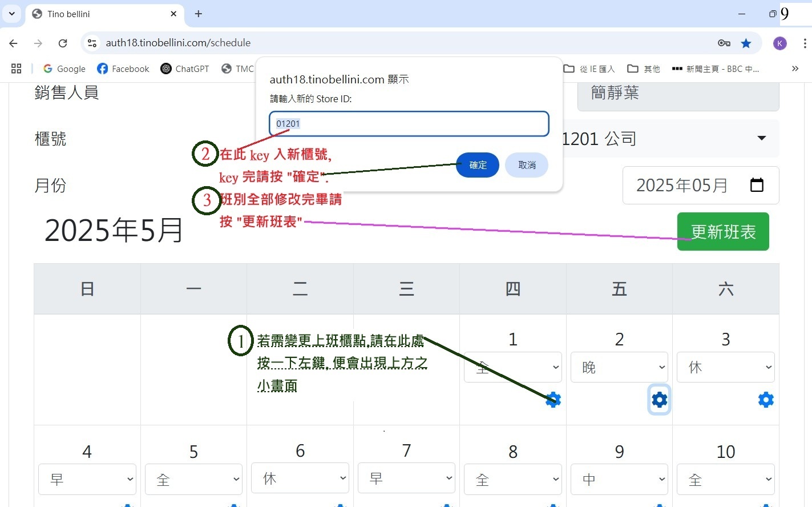
Task: Open the Apps grid in bookmarks bar
Action: click(17, 69)
